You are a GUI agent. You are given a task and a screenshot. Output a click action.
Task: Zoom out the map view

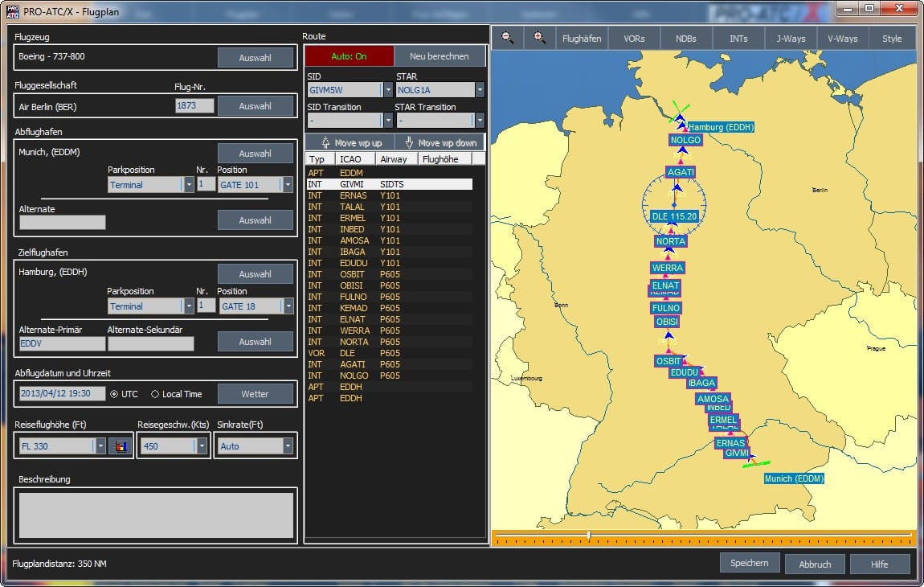(x=507, y=38)
